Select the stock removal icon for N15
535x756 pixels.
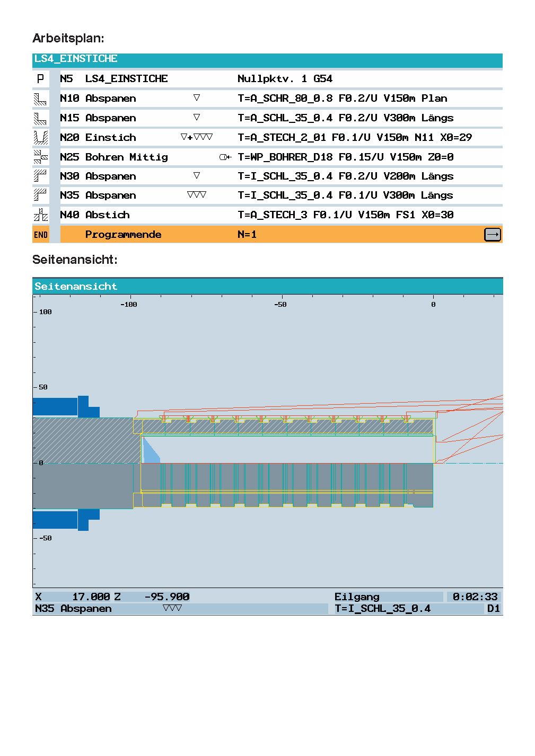pos(40,118)
